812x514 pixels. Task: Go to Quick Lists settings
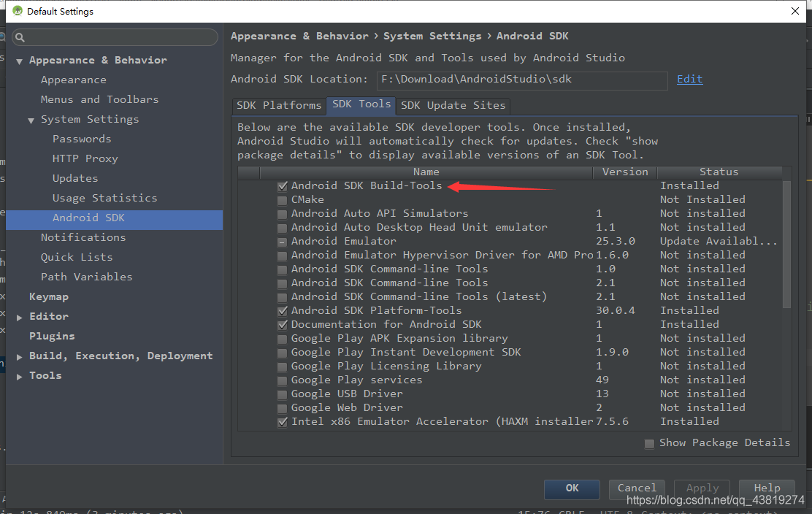(76, 257)
